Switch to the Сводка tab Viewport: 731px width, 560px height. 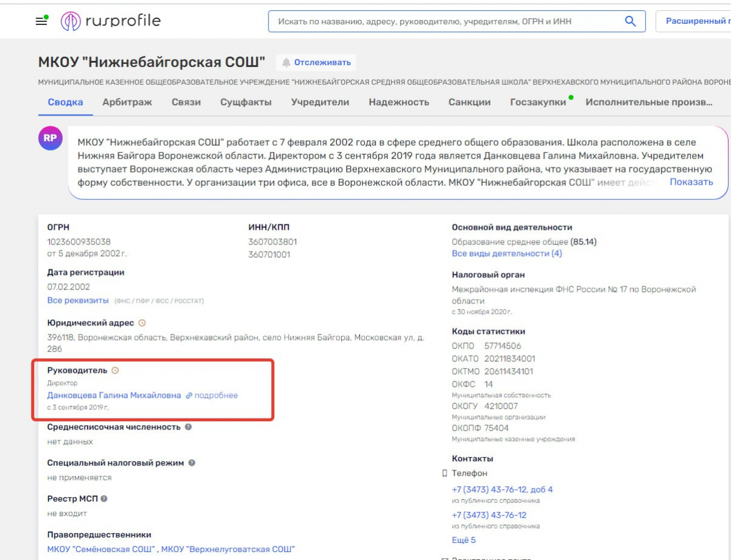65,102
